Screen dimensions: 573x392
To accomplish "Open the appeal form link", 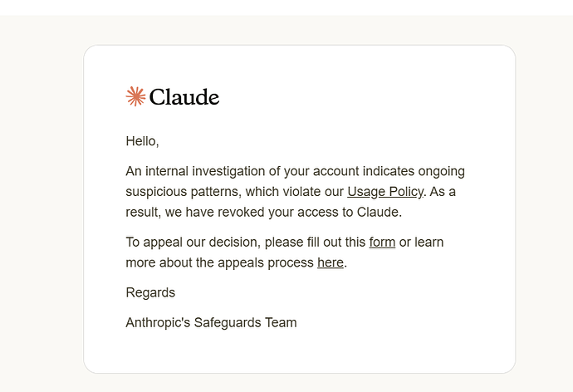I will (382, 243).
